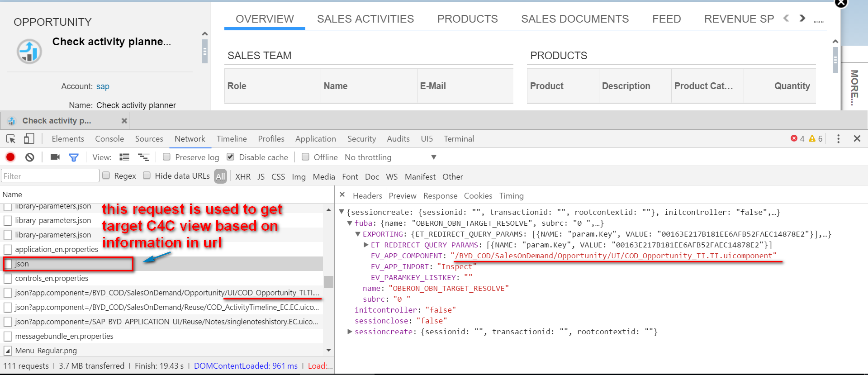The width and height of the screenshot is (868, 375).
Task: Clear the network log
Action: click(30, 157)
